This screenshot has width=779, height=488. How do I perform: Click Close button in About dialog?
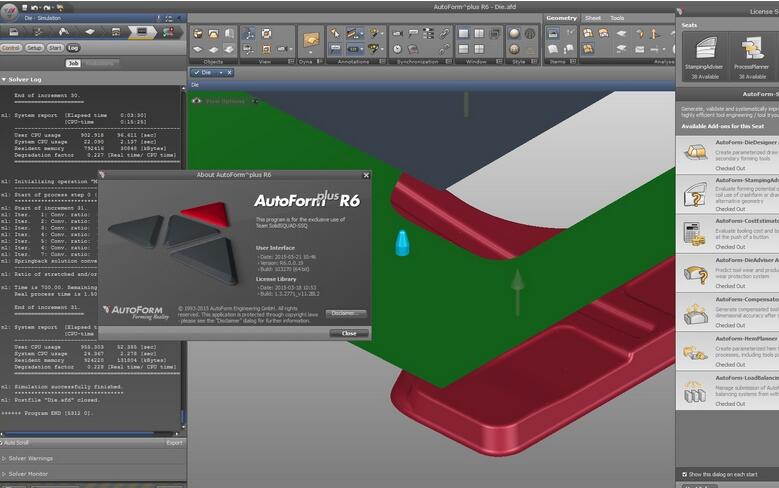click(x=349, y=333)
